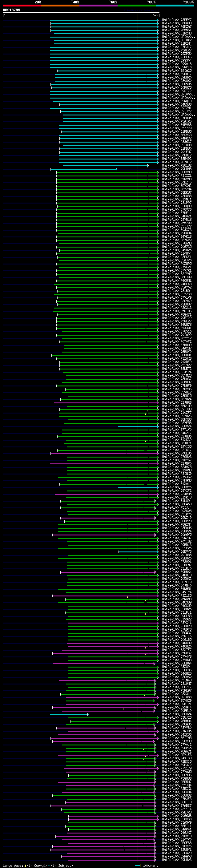Open hit UniRef100_A7PJL7

[x=177, y=47]
